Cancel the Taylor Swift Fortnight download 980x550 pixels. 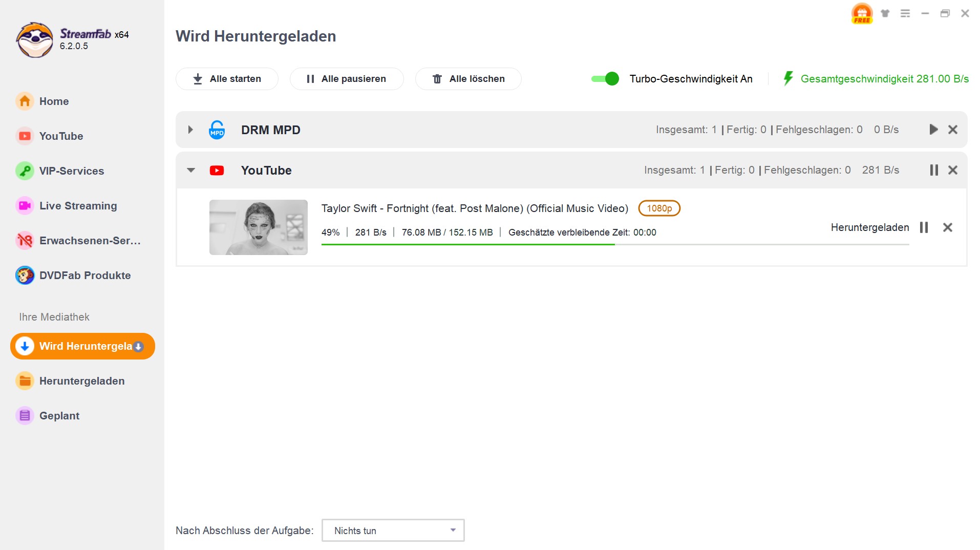click(947, 227)
